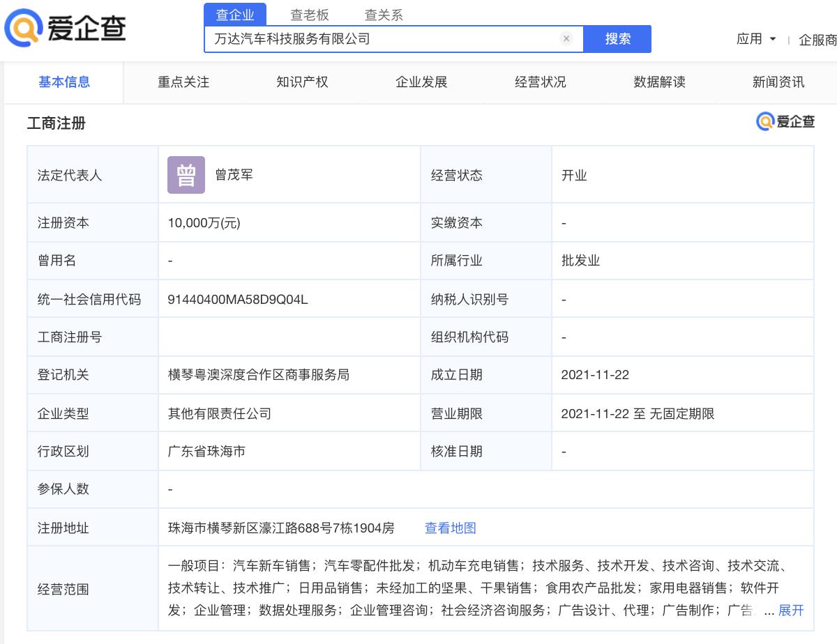The image size is (837, 644).
Task: Switch to the 查企业 search tab
Action: [x=235, y=15]
